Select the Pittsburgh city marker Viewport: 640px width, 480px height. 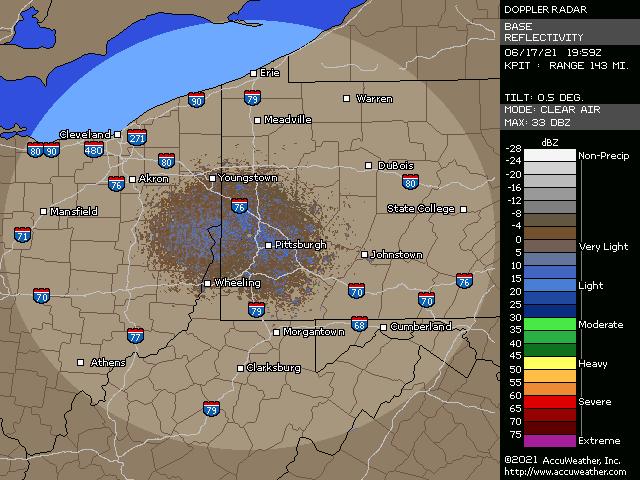pyautogui.click(x=268, y=245)
